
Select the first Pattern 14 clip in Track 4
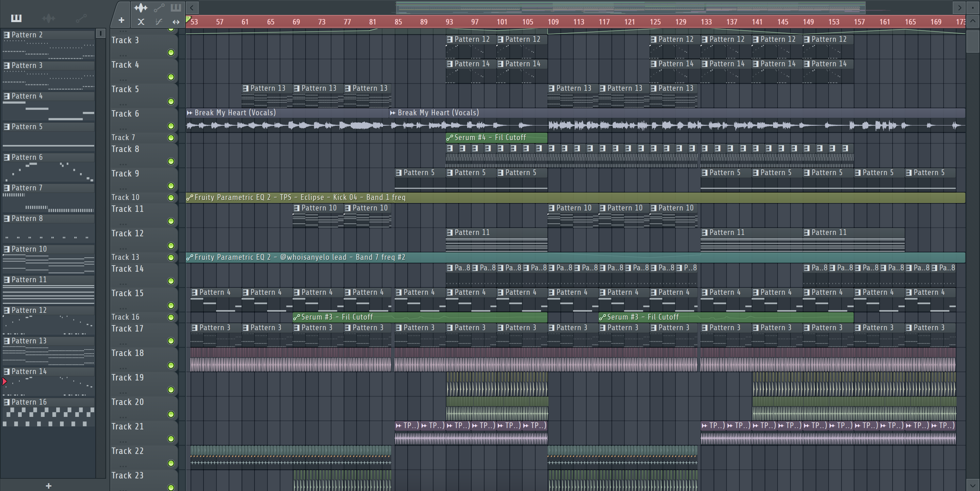(x=471, y=71)
